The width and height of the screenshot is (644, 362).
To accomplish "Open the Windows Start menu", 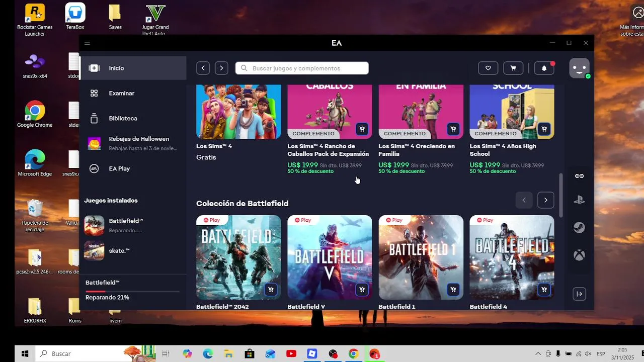I will (x=25, y=353).
